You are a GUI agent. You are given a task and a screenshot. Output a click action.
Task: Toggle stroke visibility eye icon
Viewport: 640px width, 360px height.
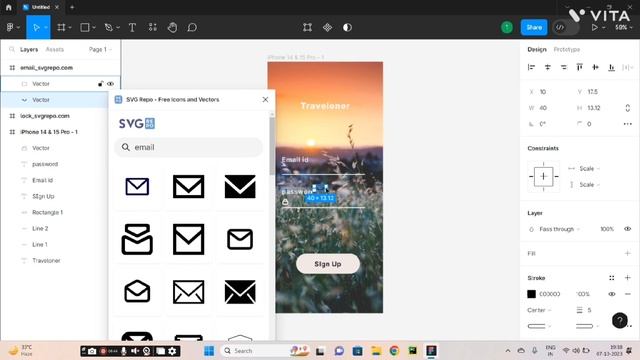point(611,294)
